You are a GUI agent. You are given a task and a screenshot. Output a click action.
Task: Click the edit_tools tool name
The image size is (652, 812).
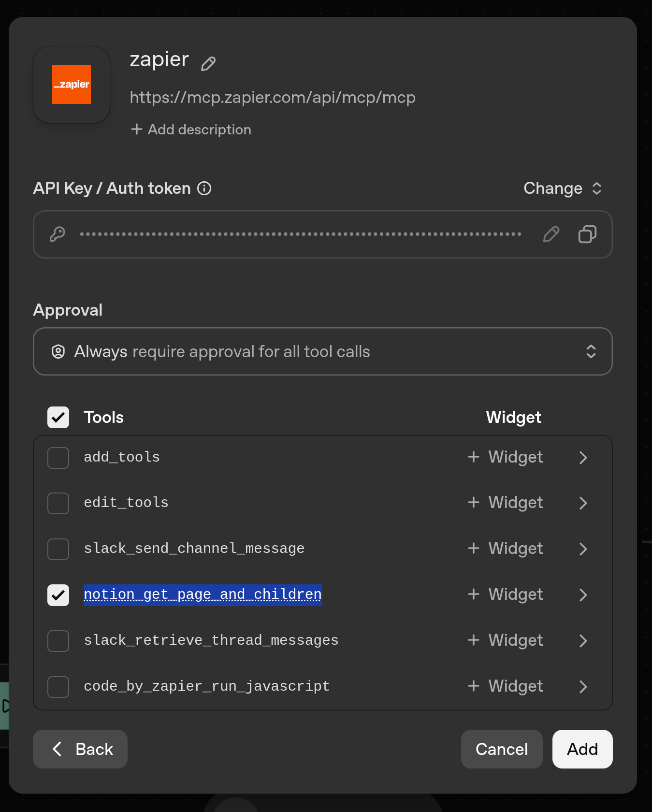pos(126,503)
